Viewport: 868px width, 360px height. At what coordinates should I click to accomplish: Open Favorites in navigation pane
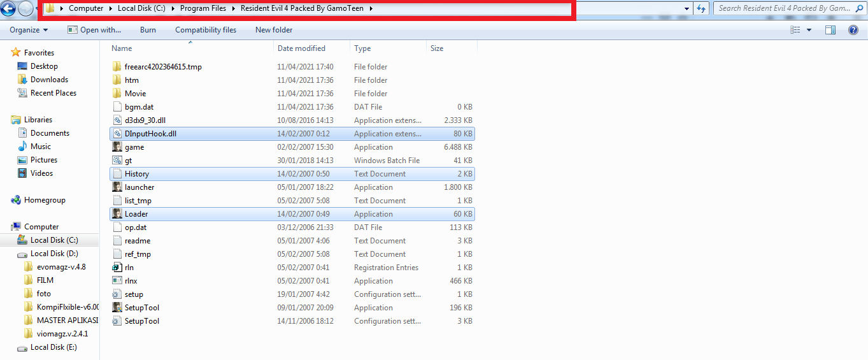pos(39,53)
